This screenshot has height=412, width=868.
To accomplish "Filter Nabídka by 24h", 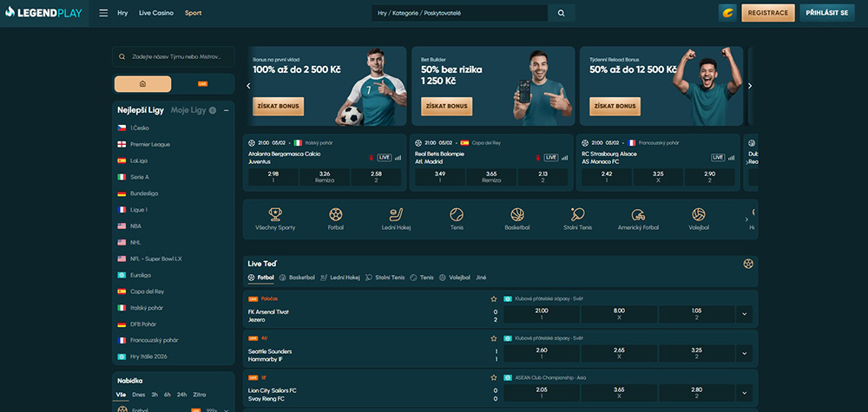I will click(x=181, y=395).
